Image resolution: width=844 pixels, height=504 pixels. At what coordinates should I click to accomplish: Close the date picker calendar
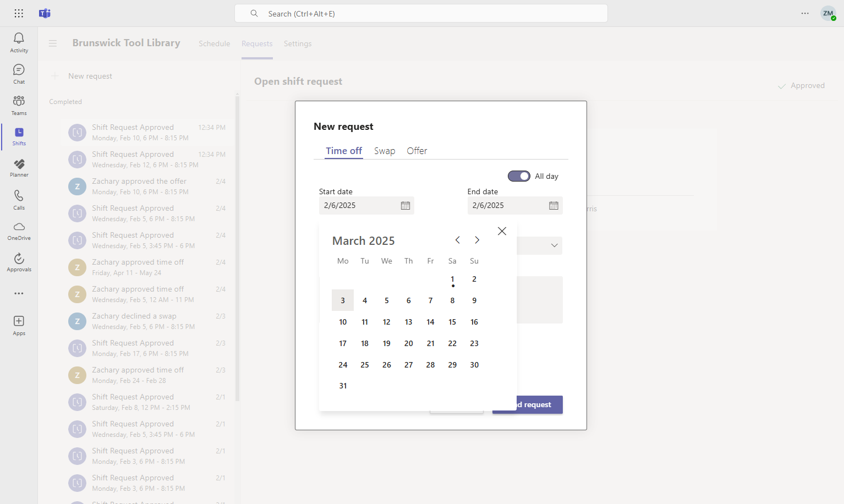(502, 231)
